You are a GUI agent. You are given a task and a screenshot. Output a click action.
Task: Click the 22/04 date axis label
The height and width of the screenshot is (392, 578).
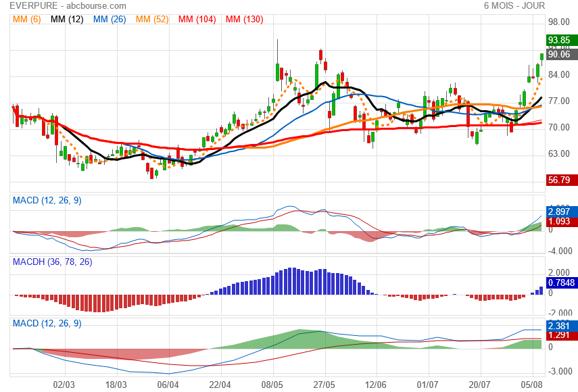click(x=220, y=385)
